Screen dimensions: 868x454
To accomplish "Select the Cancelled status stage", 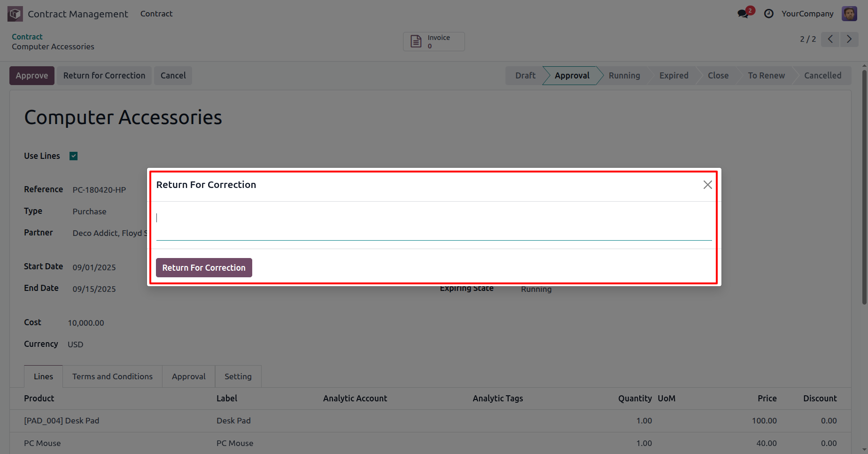I will coord(822,76).
